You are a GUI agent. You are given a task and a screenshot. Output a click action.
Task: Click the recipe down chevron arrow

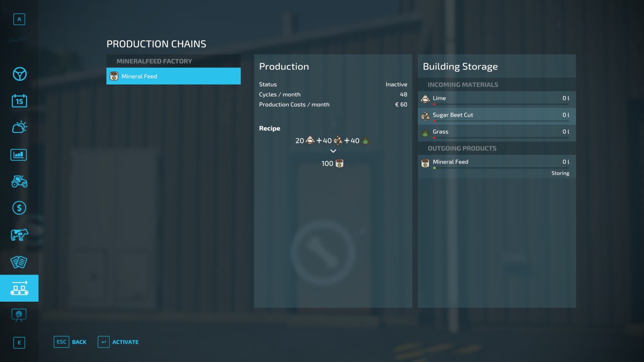(x=333, y=151)
